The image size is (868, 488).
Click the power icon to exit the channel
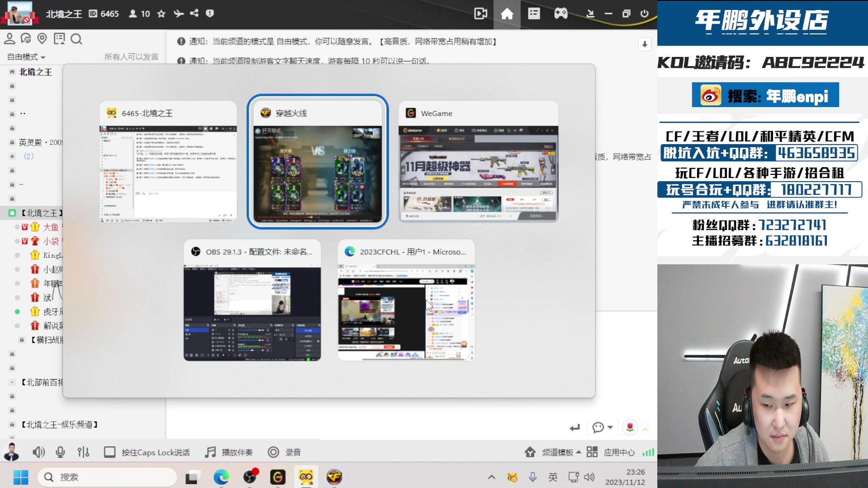point(645,14)
